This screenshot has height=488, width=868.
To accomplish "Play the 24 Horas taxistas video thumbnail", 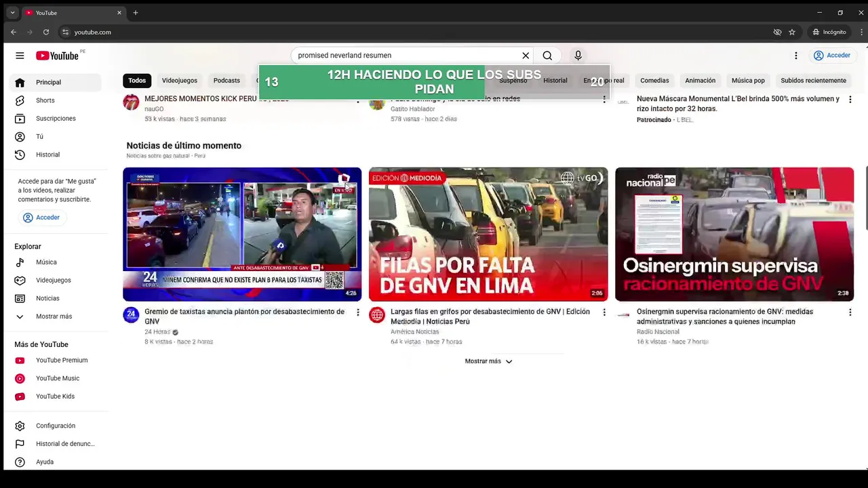I will (x=242, y=234).
